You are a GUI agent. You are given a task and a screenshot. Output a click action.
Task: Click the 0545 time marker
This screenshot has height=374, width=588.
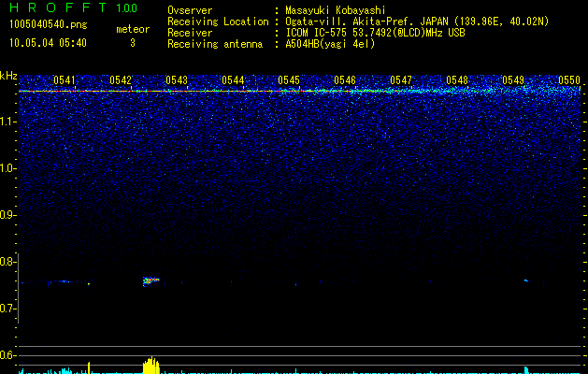pos(289,80)
